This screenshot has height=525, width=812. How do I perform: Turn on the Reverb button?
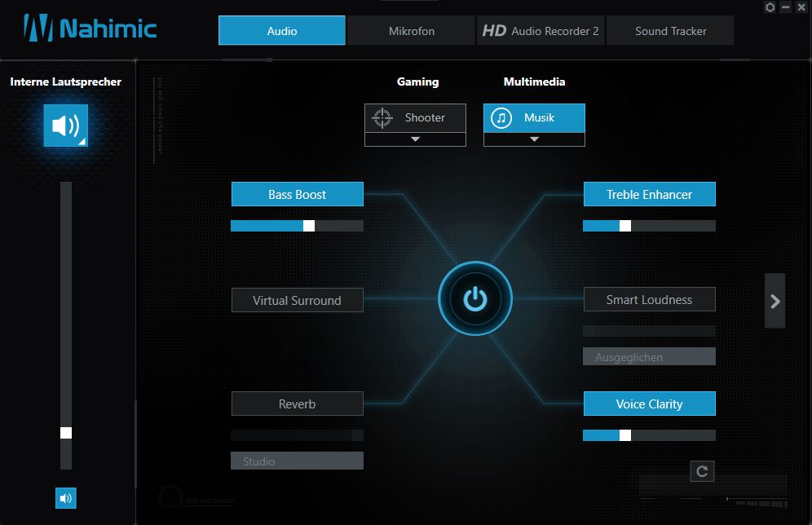click(297, 404)
